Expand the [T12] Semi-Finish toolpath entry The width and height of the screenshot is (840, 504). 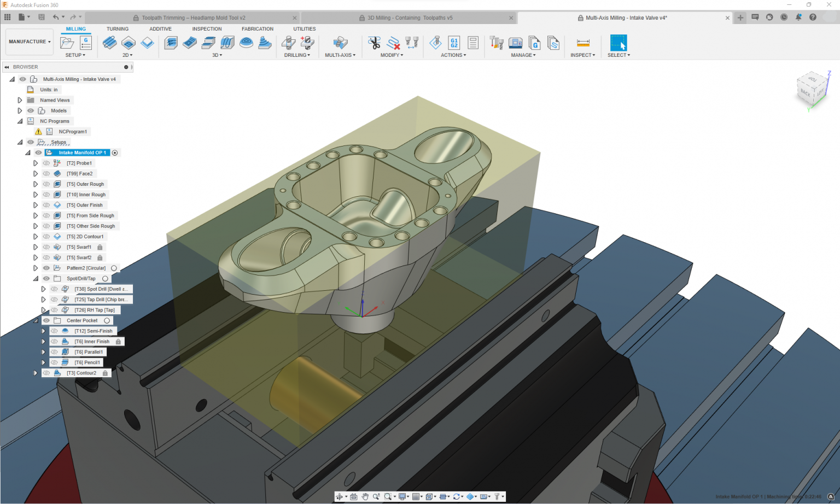coord(43,331)
